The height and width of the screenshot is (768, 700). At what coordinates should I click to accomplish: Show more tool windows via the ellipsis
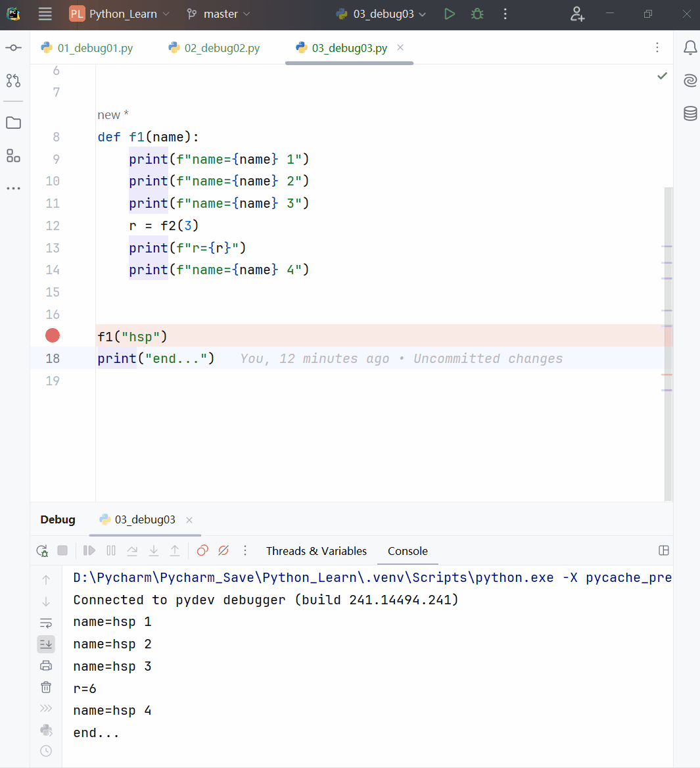pos(14,188)
